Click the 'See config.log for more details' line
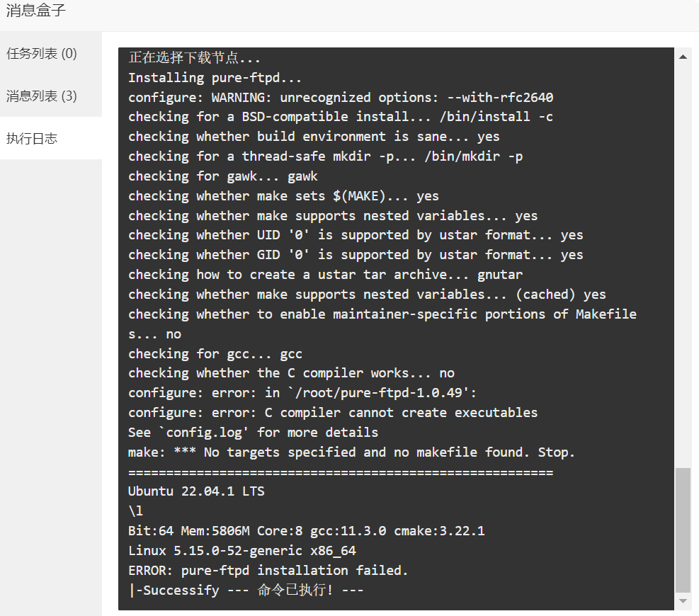 [x=253, y=433]
